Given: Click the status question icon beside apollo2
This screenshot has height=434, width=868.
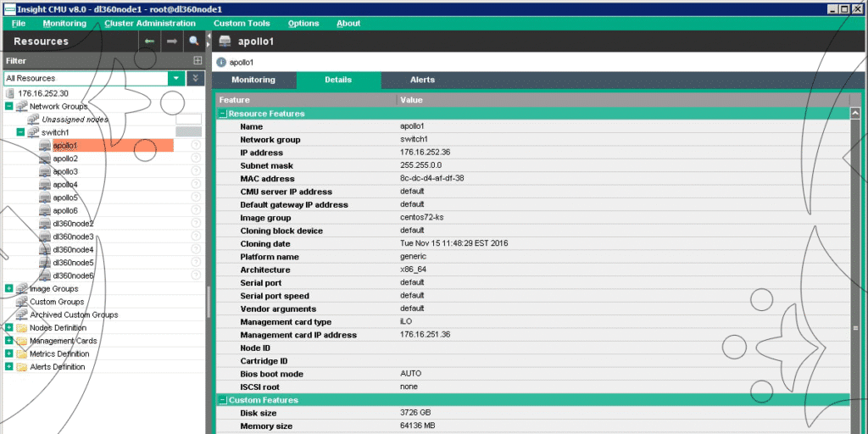Looking at the screenshot, I should click(x=196, y=159).
